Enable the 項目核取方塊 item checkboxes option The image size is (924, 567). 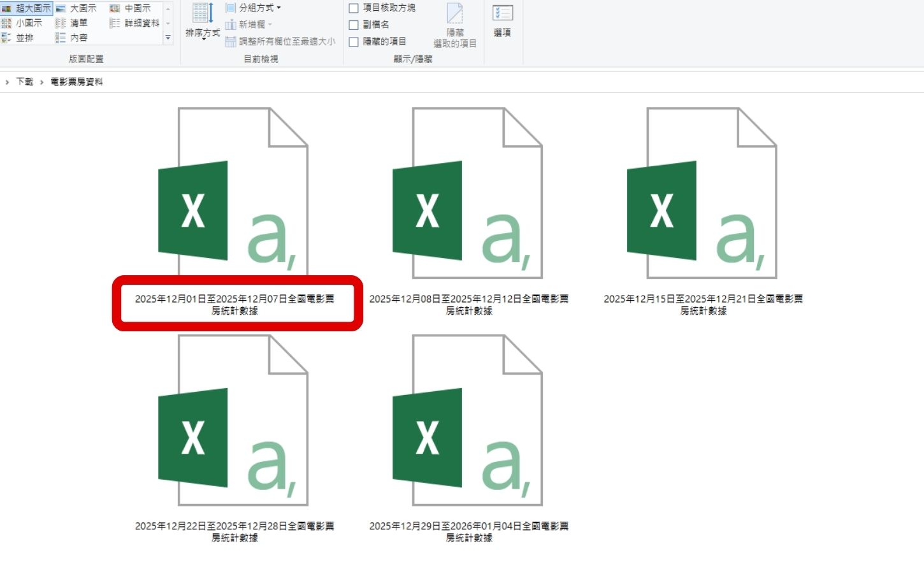coord(354,8)
